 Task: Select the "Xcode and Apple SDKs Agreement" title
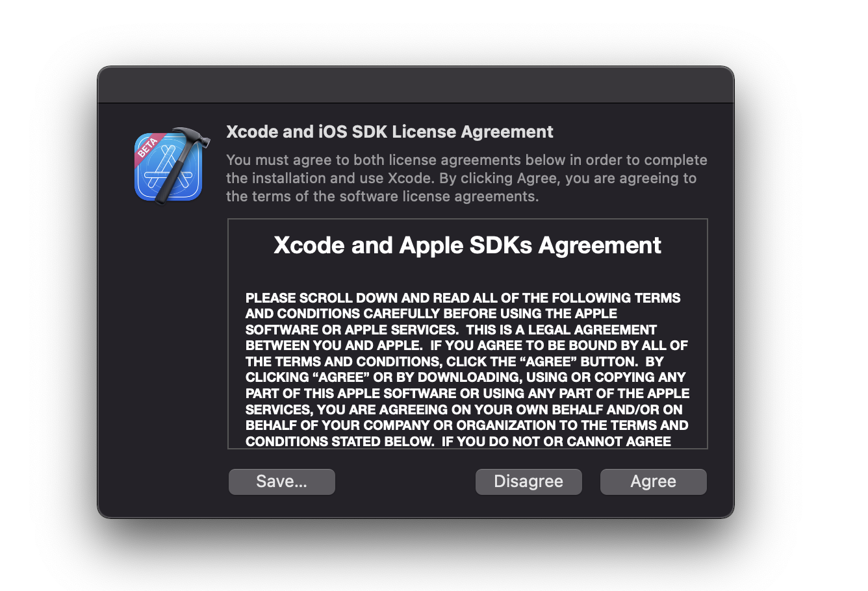coord(467,245)
